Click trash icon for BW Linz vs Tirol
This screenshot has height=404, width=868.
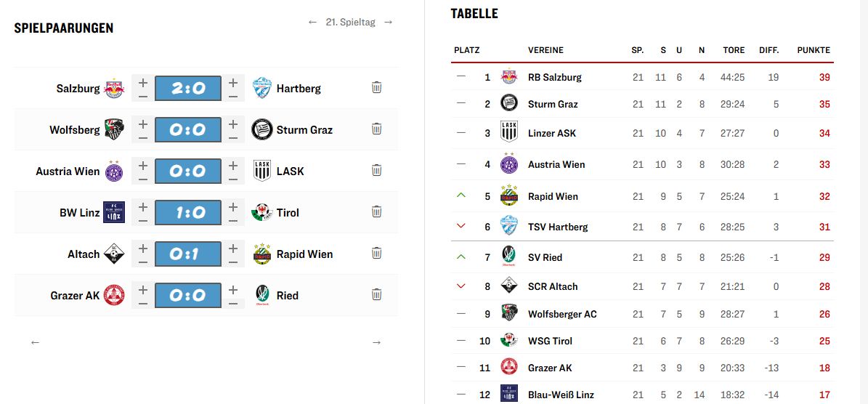[x=376, y=212]
